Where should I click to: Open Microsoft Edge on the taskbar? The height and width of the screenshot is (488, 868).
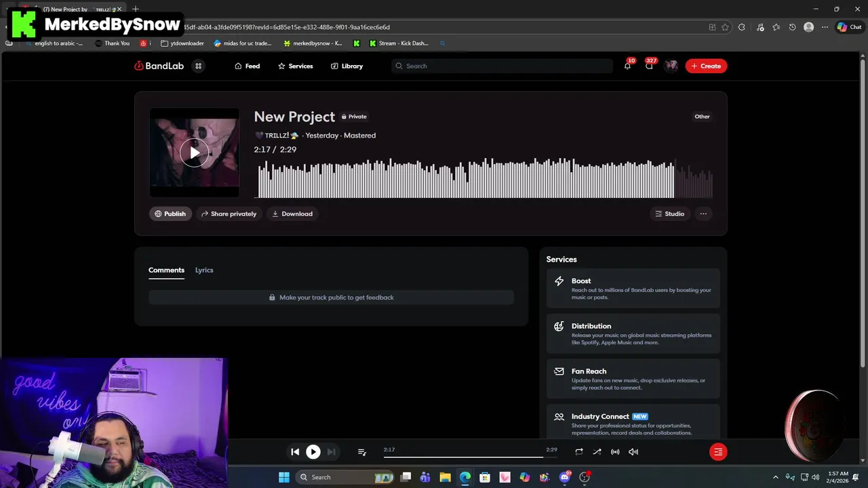pyautogui.click(x=465, y=477)
